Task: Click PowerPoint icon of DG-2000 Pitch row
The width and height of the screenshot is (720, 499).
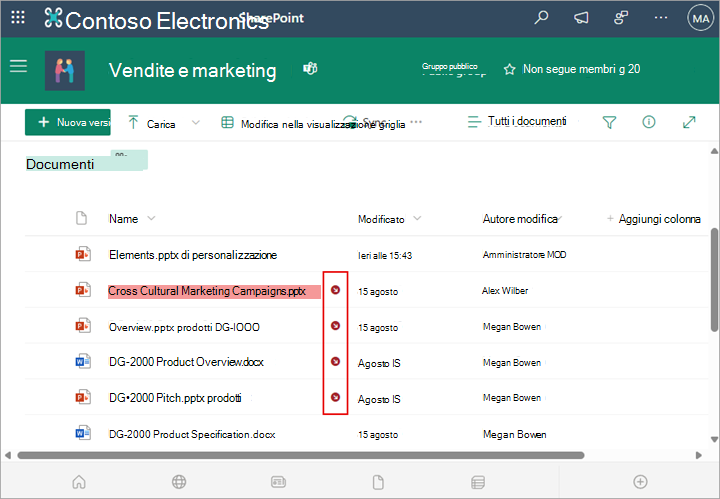Action: tap(83, 397)
